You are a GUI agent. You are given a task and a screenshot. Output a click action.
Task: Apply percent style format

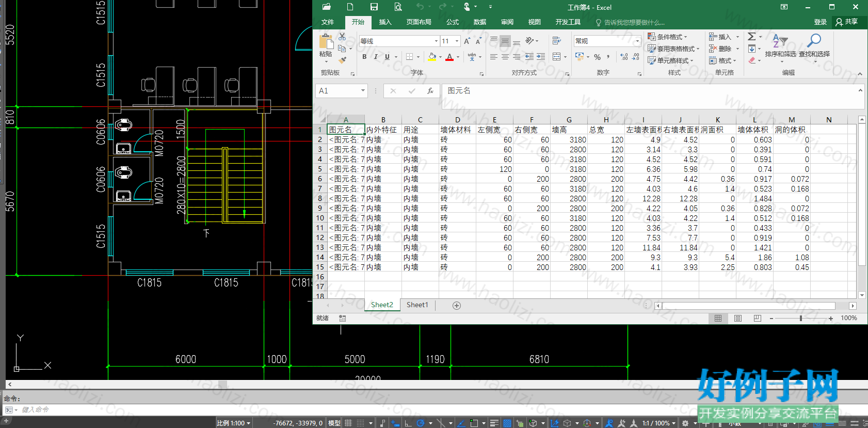pyautogui.click(x=597, y=57)
